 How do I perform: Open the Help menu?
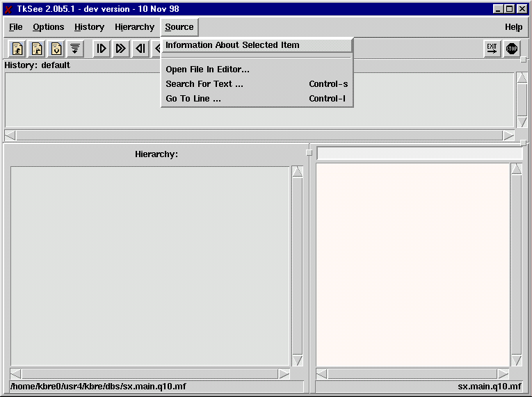513,27
